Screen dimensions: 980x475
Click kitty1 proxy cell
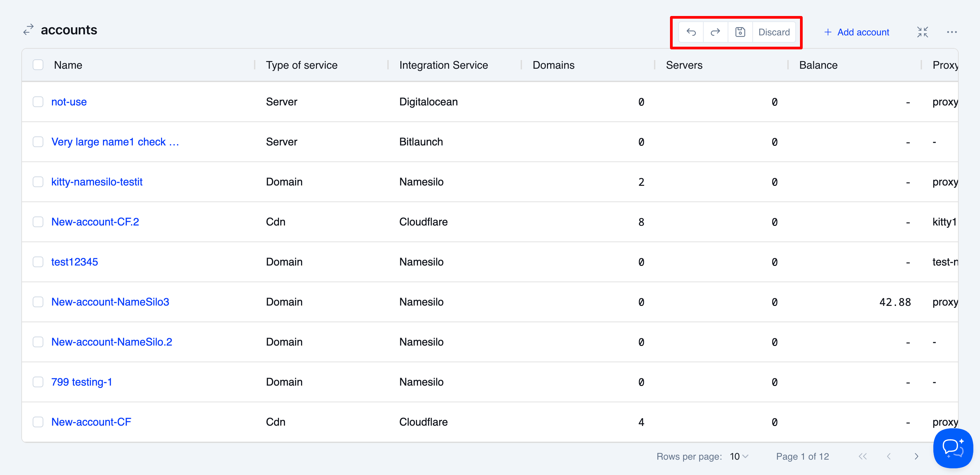coord(944,221)
